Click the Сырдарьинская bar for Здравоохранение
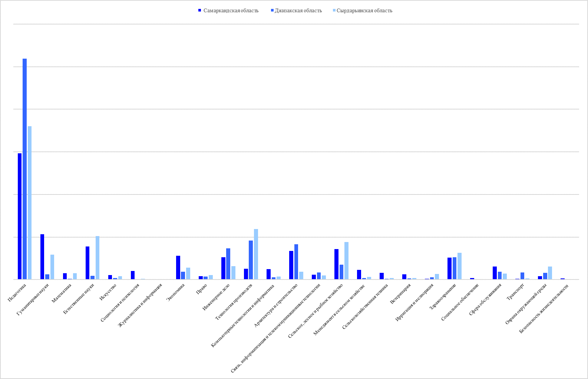The width and height of the screenshot is (588, 379). [x=459, y=266]
